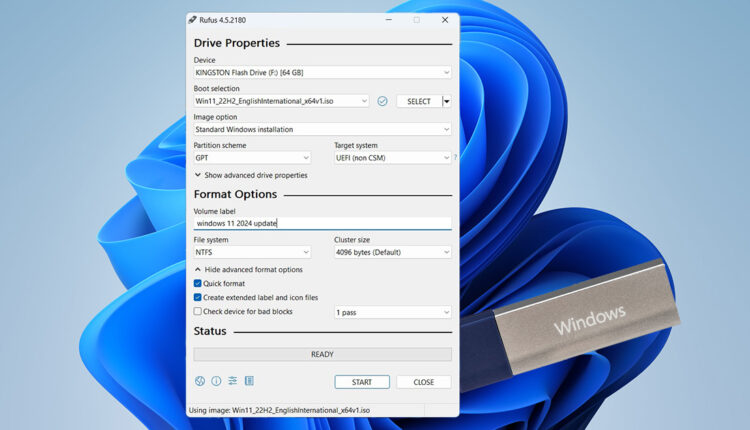Viewport: 750px width, 430px height.
Task: Click the About info icon
Action: tap(215, 381)
